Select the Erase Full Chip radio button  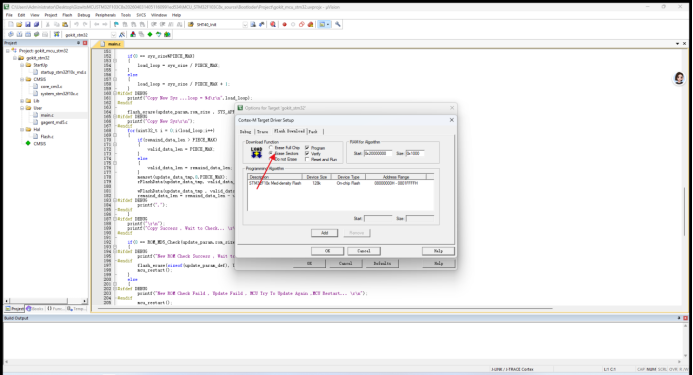(x=271, y=148)
